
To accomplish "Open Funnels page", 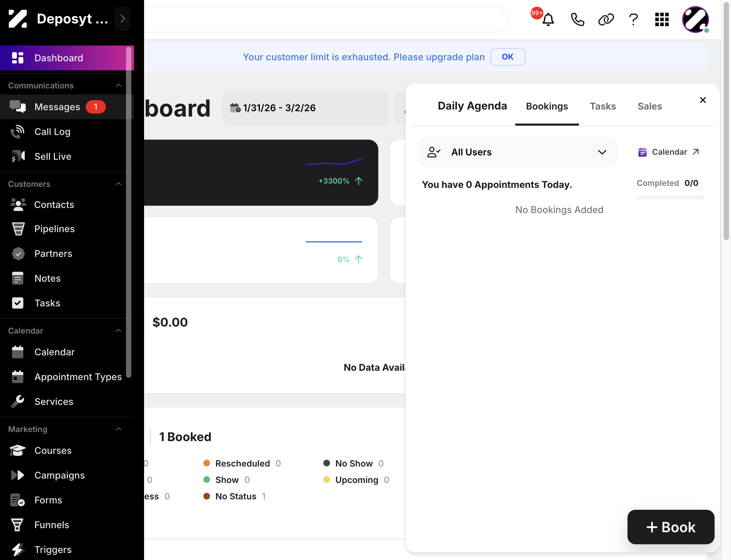I will pyautogui.click(x=67, y=525).
